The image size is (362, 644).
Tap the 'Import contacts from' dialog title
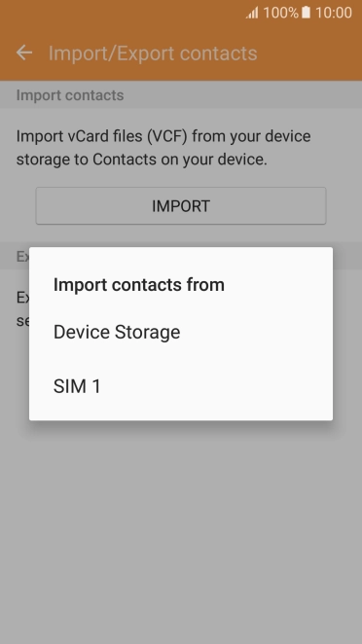click(139, 285)
